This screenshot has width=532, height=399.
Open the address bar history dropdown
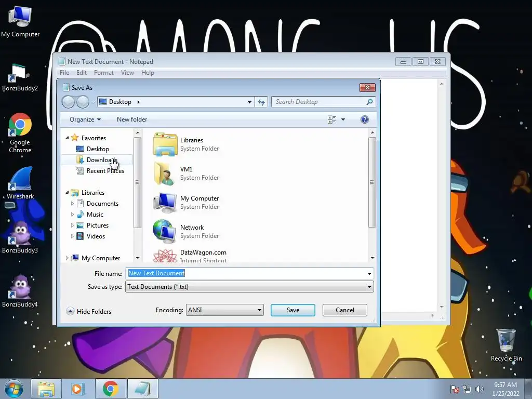pos(249,102)
